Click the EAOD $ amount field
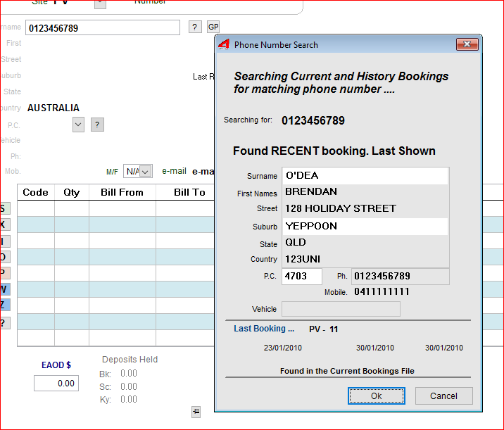This screenshot has width=504, height=430. pyautogui.click(x=56, y=384)
